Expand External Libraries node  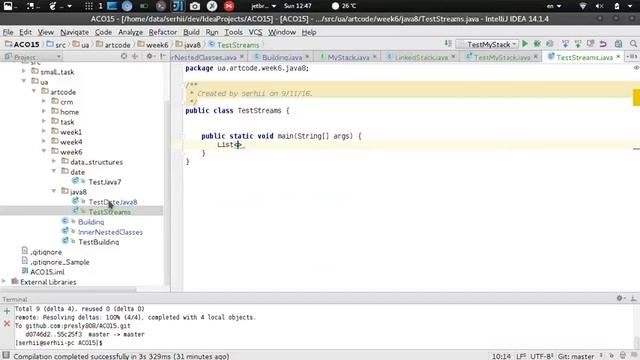pos(4,282)
